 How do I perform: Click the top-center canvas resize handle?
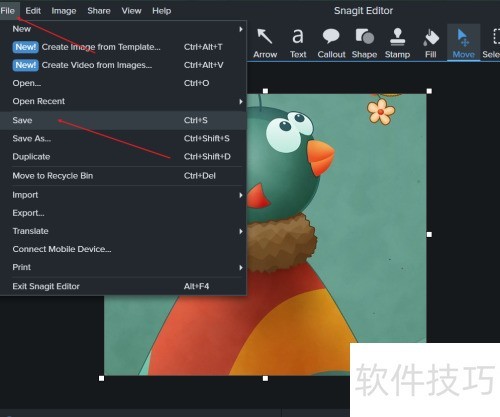pyautogui.click(x=265, y=91)
